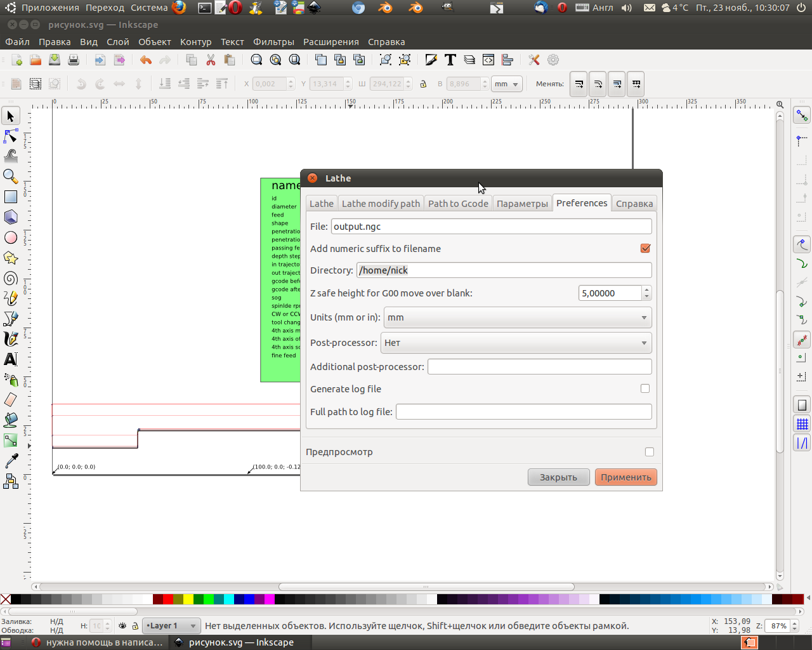Click the Применить button
Screen dimensions: 812x650
pyautogui.click(x=626, y=477)
